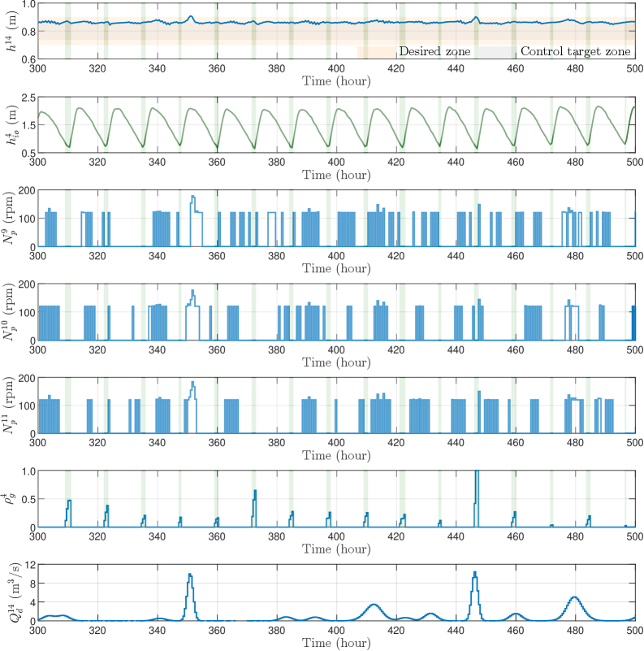644x651 pixels.
Task: Click the tallest rho_g spike near hour 447
Action: 477,499
